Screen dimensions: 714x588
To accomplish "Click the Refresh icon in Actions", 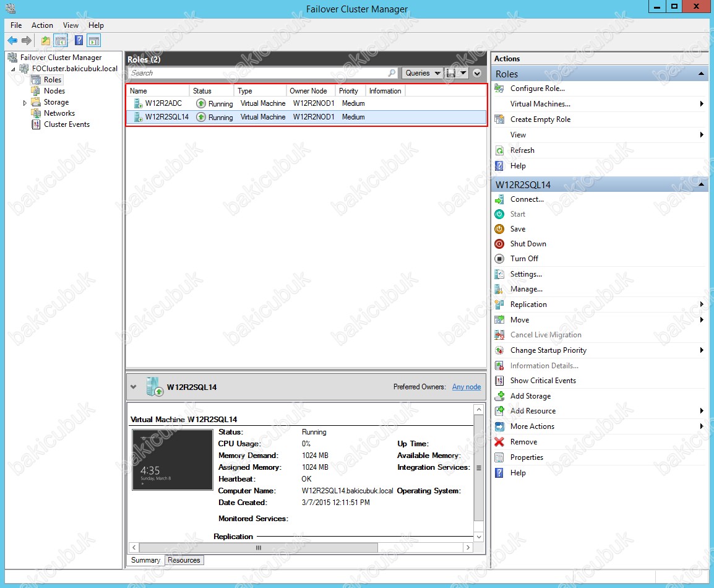I will pos(499,150).
